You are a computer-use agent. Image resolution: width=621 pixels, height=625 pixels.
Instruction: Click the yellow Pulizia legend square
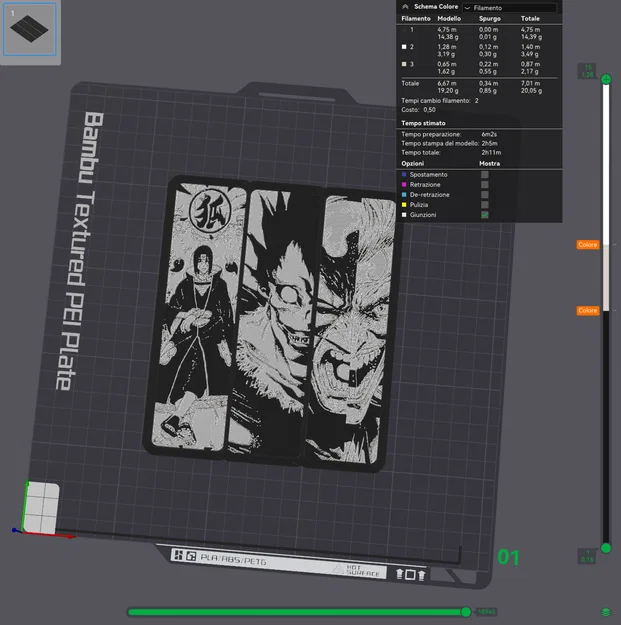pyautogui.click(x=404, y=204)
